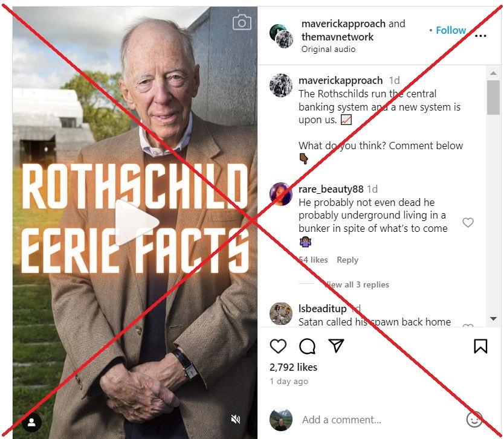Image resolution: width=504 pixels, height=439 pixels.
Task: Like rare_beauty88's comment
Action: click(x=468, y=222)
